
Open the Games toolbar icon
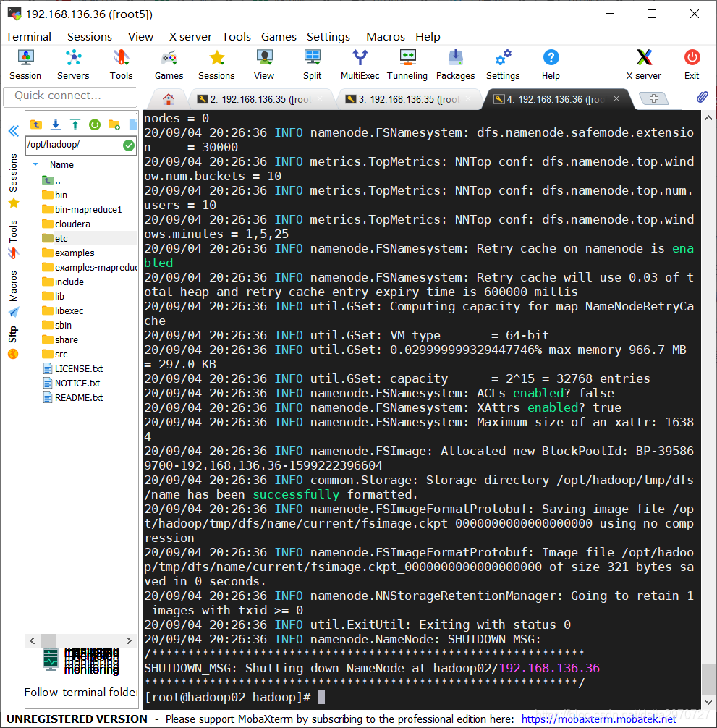[x=169, y=64]
